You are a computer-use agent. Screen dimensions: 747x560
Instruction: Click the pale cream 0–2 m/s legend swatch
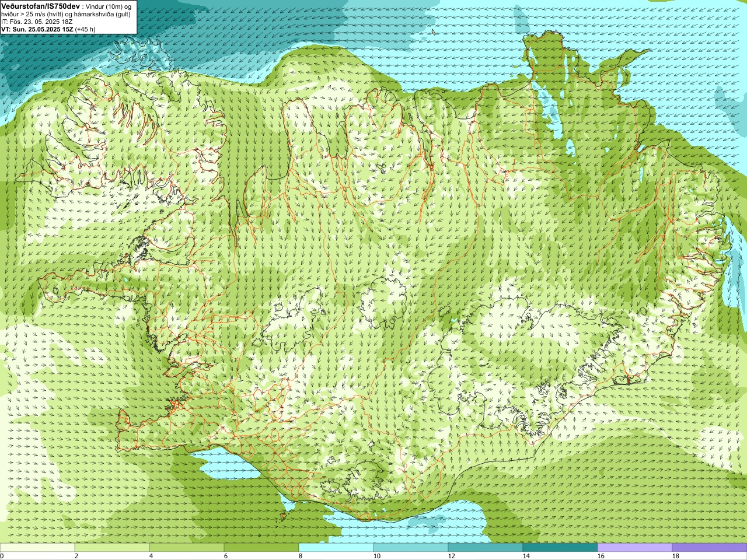(37, 548)
